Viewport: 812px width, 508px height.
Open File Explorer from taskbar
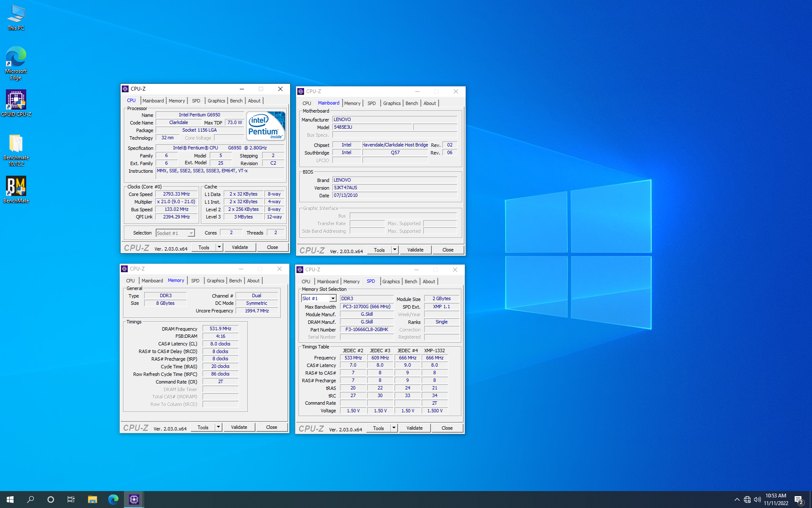coord(92,500)
